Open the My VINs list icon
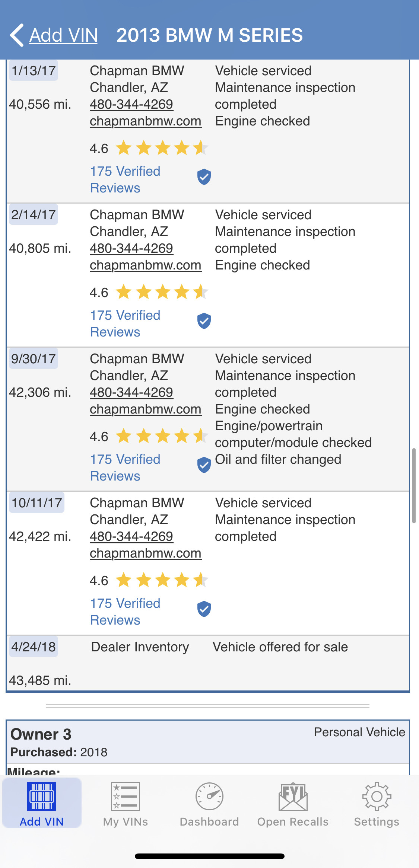419x868 pixels. 126,796
